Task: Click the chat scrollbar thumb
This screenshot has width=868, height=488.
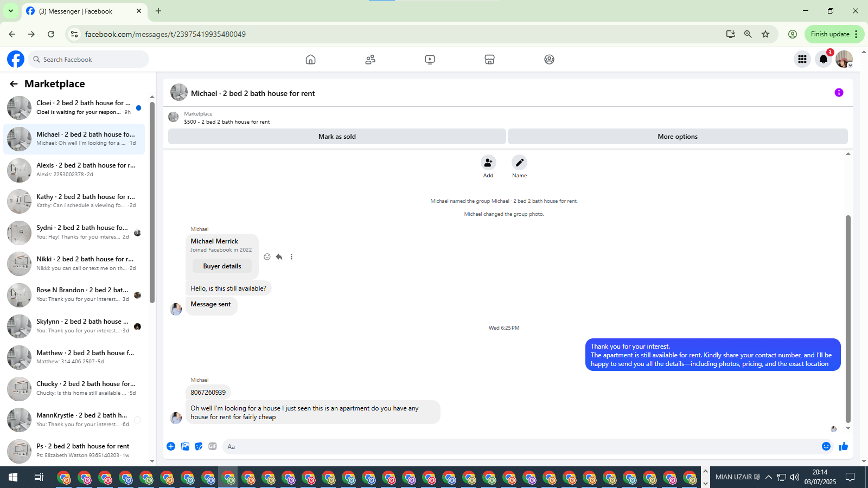Action: coord(848,319)
